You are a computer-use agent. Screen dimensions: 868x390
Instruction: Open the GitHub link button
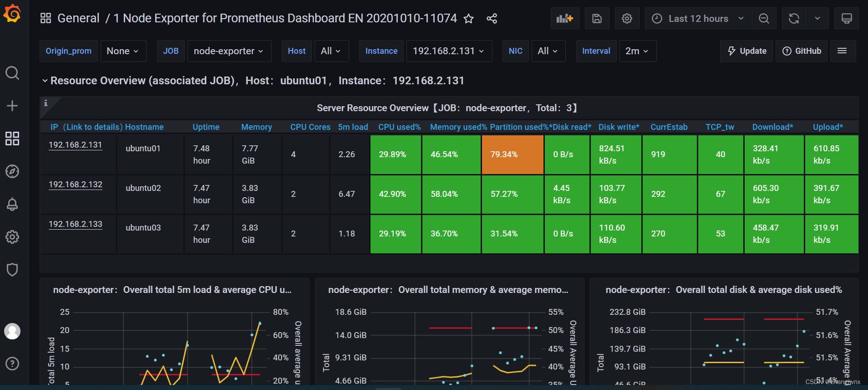pyautogui.click(x=802, y=51)
